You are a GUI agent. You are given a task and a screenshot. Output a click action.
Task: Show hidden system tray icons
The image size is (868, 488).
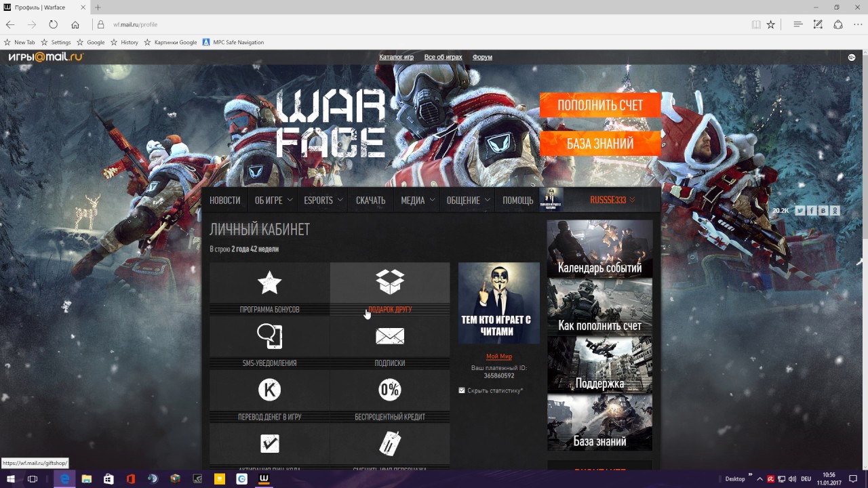(x=760, y=479)
